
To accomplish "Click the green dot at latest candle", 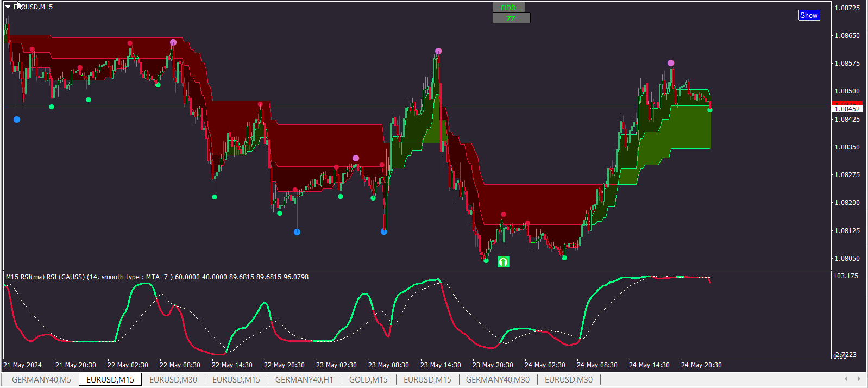I will point(710,110).
